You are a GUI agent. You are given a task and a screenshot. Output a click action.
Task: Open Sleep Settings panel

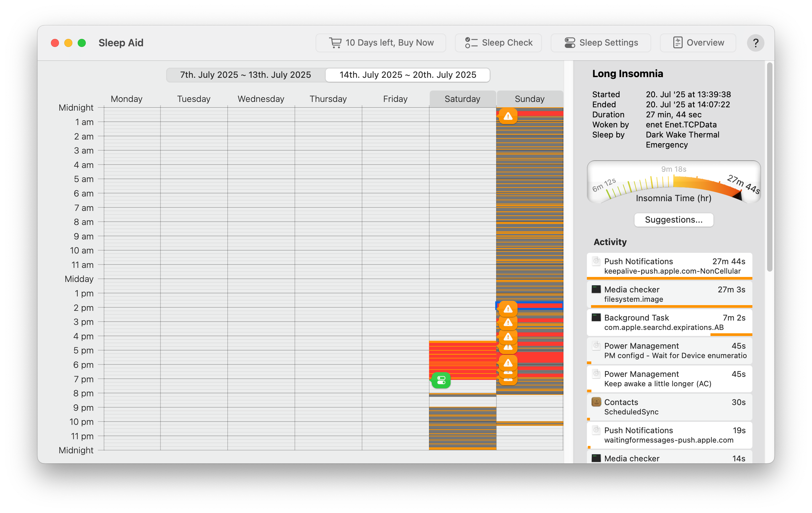tap(600, 43)
